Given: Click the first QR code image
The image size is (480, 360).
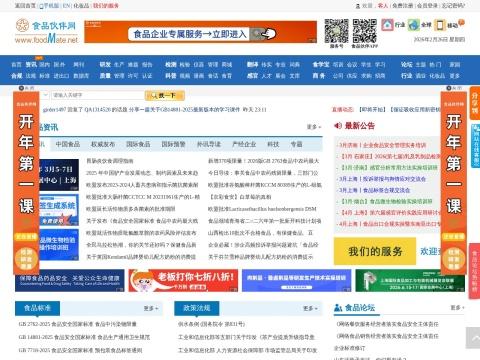Looking at the screenshot, I should tap(337, 31).
